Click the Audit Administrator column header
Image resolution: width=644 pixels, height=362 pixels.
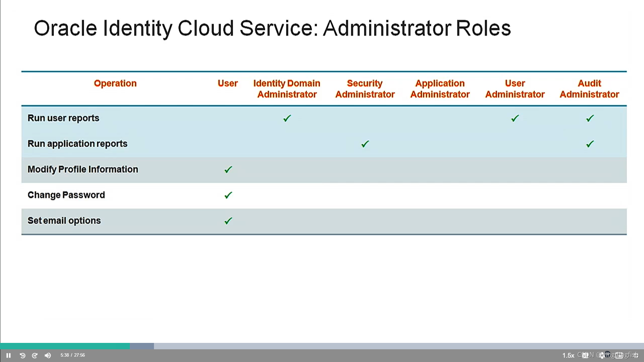(x=589, y=89)
